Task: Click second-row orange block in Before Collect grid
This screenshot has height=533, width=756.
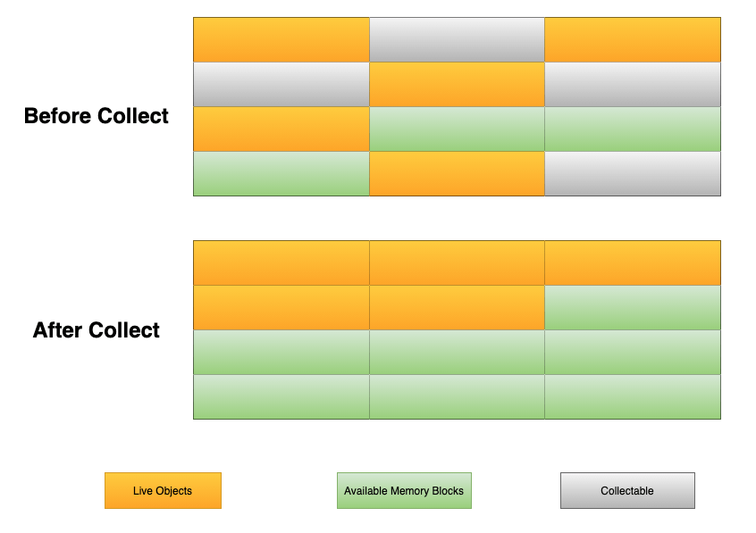Action: point(457,84)
